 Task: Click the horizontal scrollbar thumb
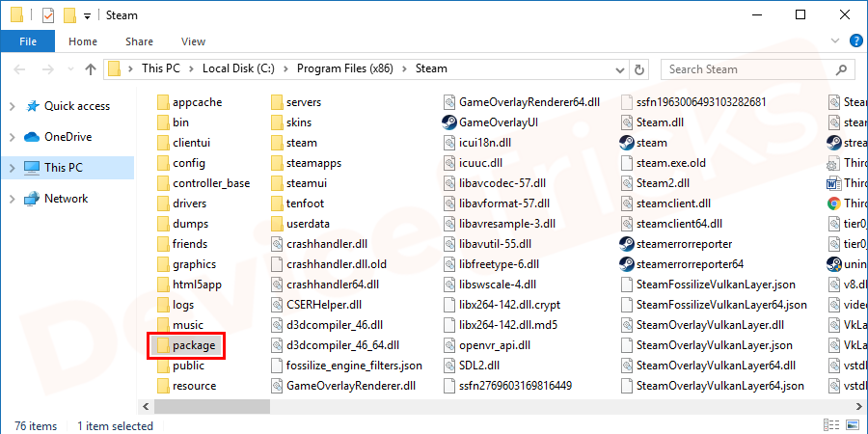tap(212, 407)
